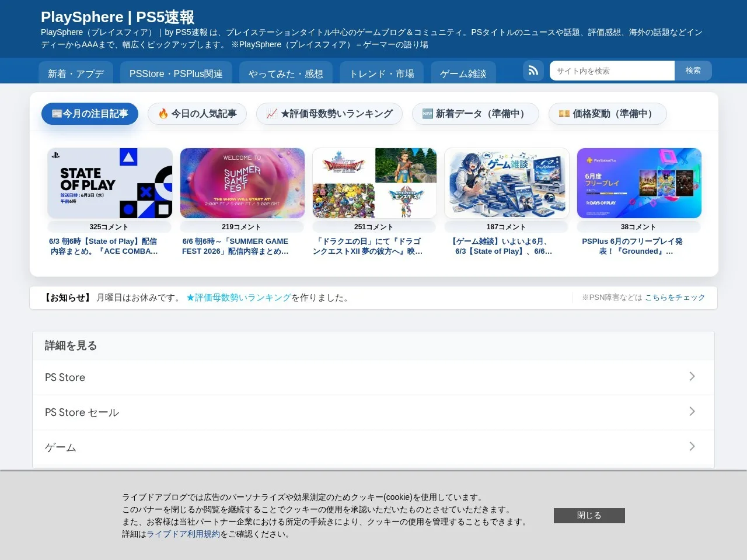Click the サイト内を検索 search field
The image size is (747, 560).
[612, 71]
